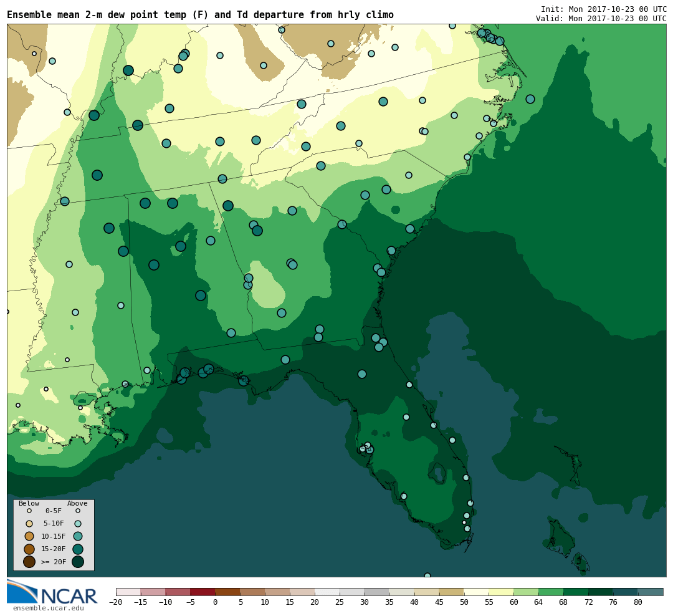The width and height of the screenshot is (673, 616).
Task: Pick the darkest green swatch between 72 and 76
Action: click(601, 592)
